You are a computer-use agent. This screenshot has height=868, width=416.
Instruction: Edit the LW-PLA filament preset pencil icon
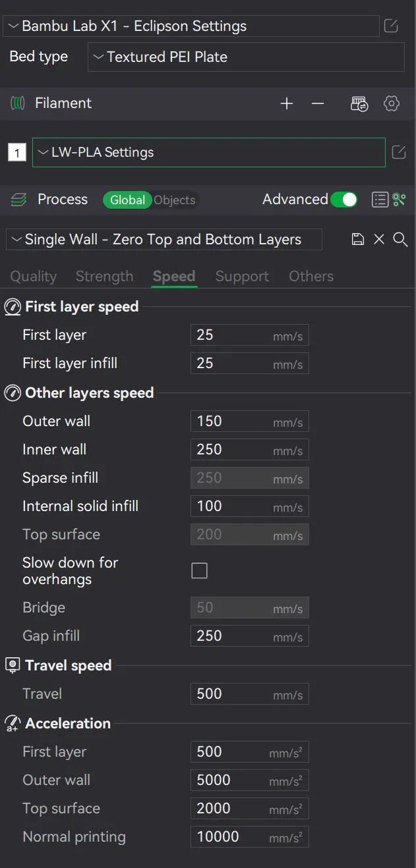[x=398, y=152]
